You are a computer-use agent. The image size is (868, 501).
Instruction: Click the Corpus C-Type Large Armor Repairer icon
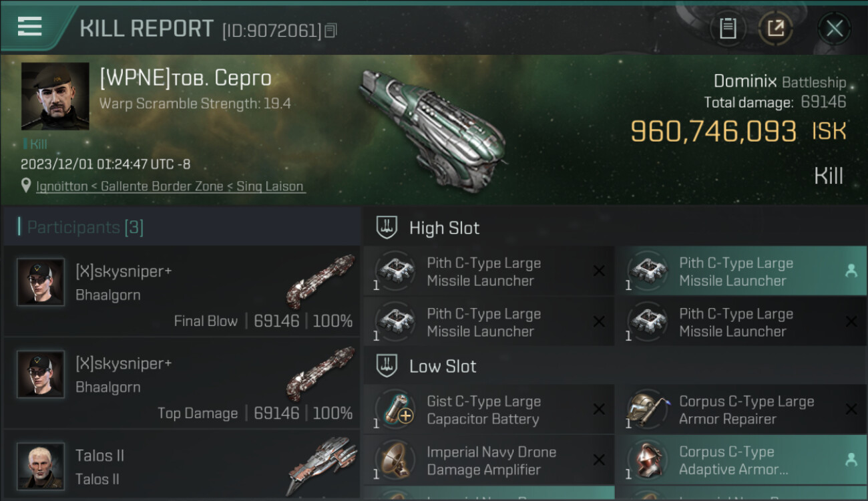[647, 409]
